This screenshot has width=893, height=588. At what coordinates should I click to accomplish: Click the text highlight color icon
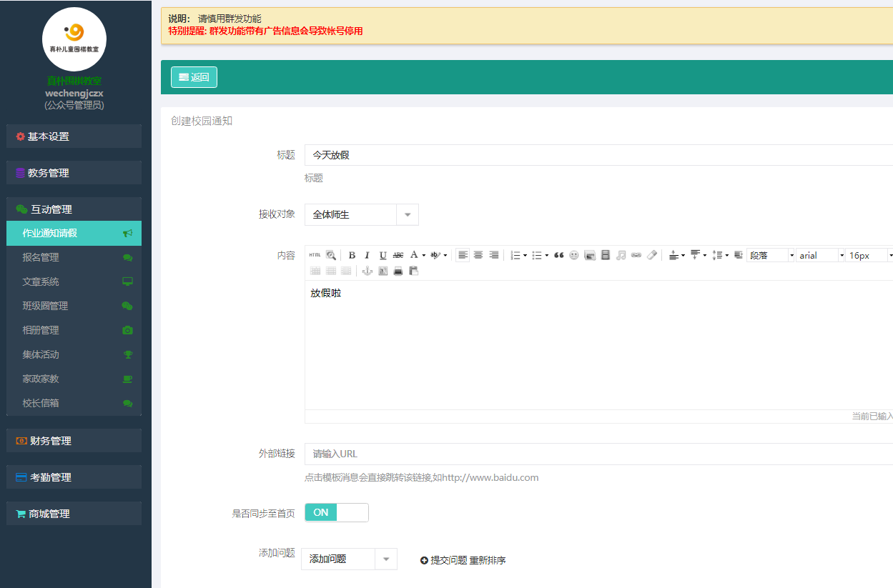pos(435,255)
